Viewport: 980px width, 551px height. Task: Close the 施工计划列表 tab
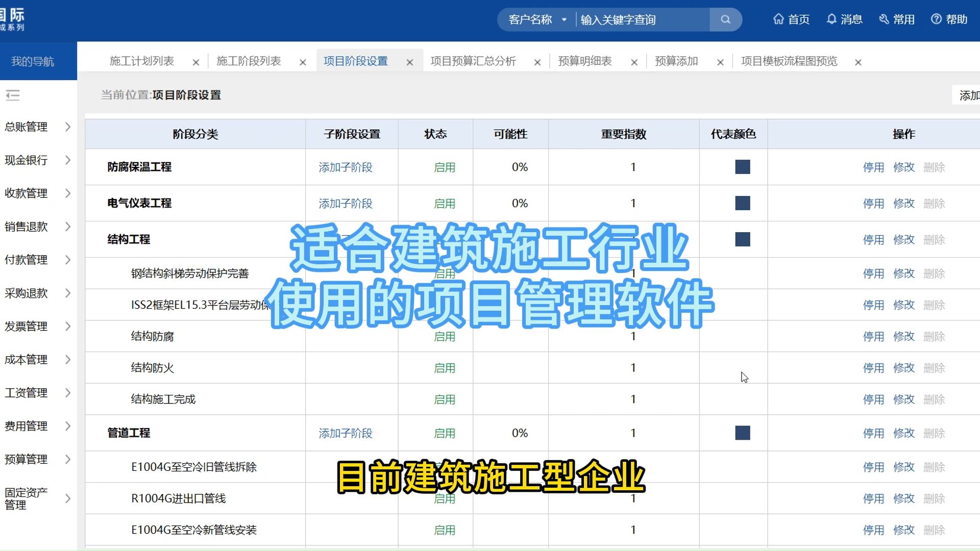(196, 62)
